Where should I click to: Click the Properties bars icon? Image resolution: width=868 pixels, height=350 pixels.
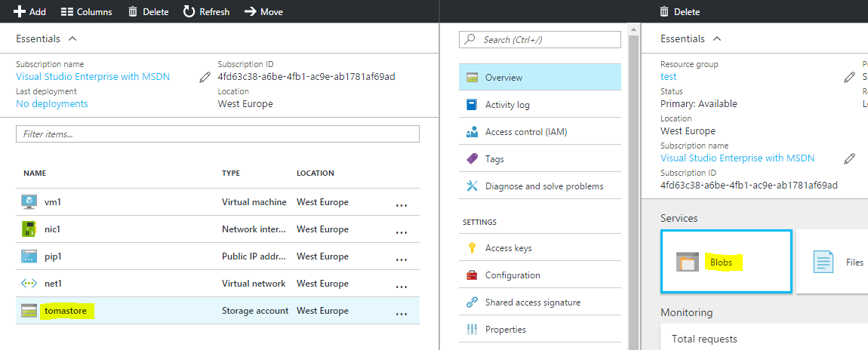tap(472, 330)
